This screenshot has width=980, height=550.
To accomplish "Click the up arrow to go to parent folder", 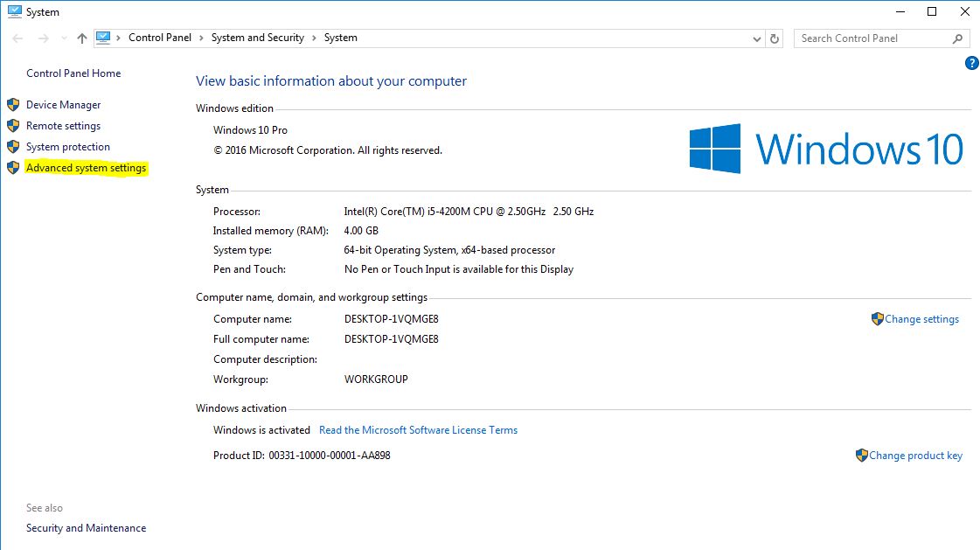I will [x=81, y=38].
